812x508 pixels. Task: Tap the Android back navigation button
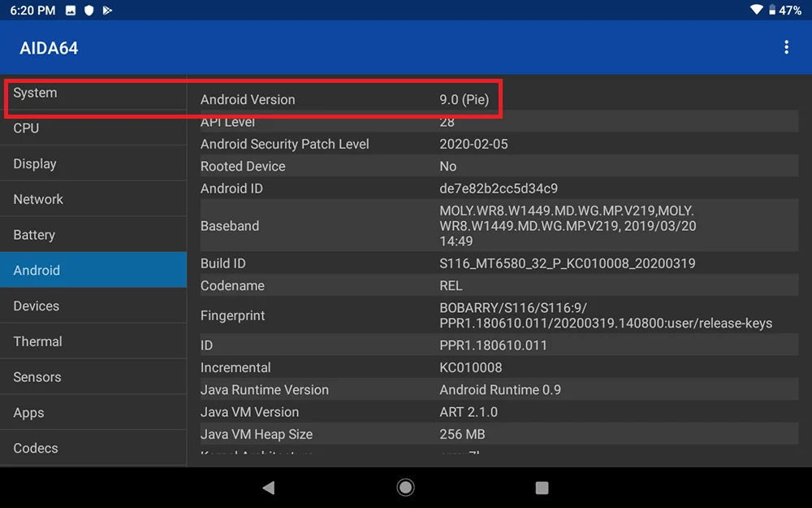(x=268, y=487)
